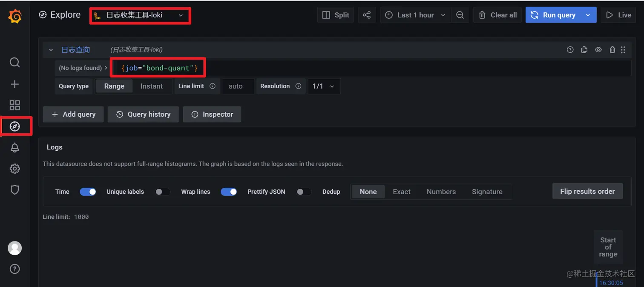Delete the 日志查询 query
This screenshot has height=287, width=644.
pos(612,50)
